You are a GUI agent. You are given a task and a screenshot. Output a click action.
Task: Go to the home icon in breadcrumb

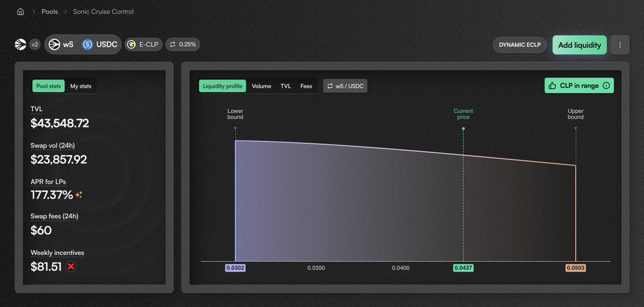tap(20, 11)
